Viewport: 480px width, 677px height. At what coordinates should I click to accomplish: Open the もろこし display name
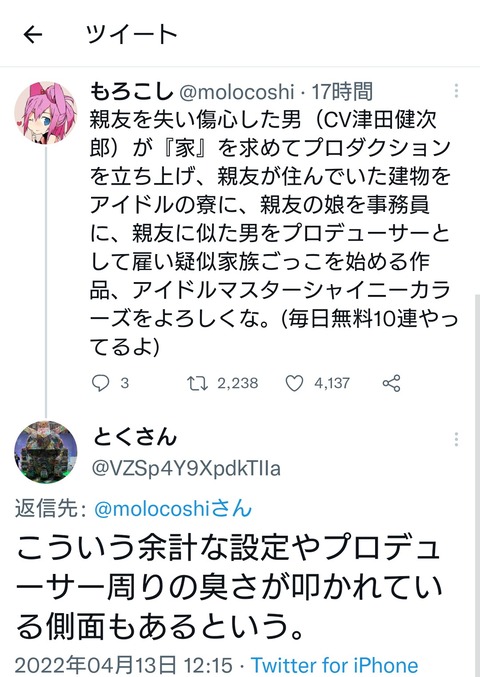point(131,91)
